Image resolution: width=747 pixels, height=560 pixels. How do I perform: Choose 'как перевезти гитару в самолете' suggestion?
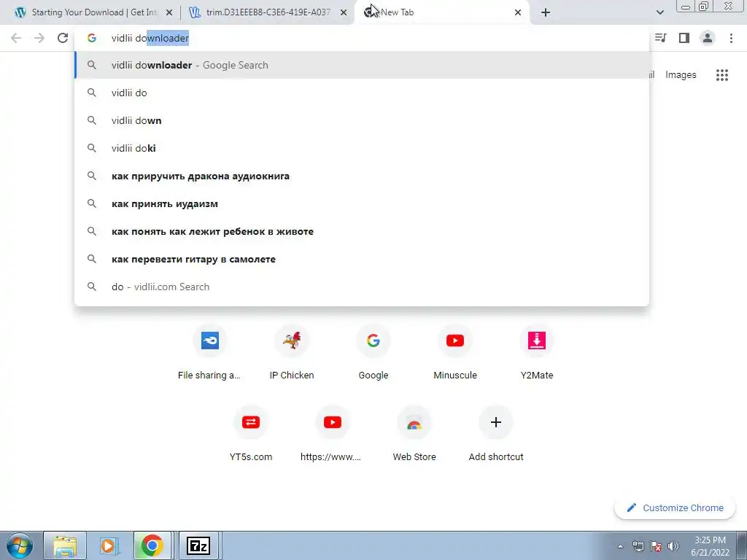click(x=362, y=259)
